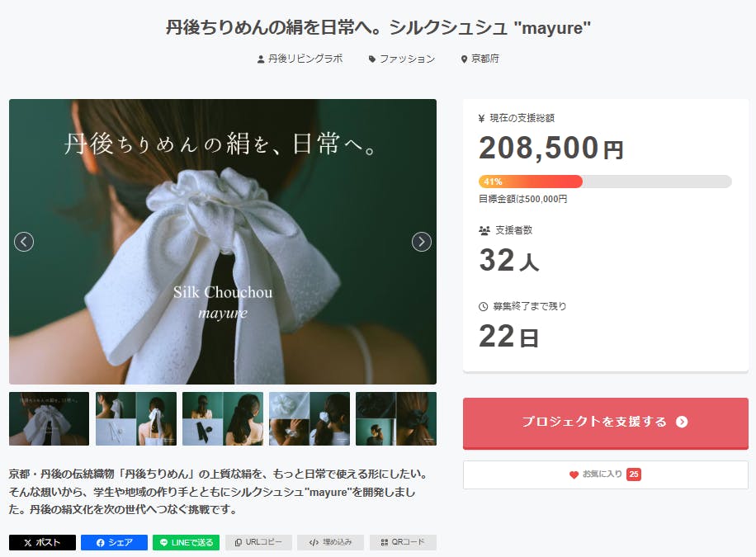Click the main Silk Chouchou mayure image
The image size is (756, 557).
pos(223,242)
